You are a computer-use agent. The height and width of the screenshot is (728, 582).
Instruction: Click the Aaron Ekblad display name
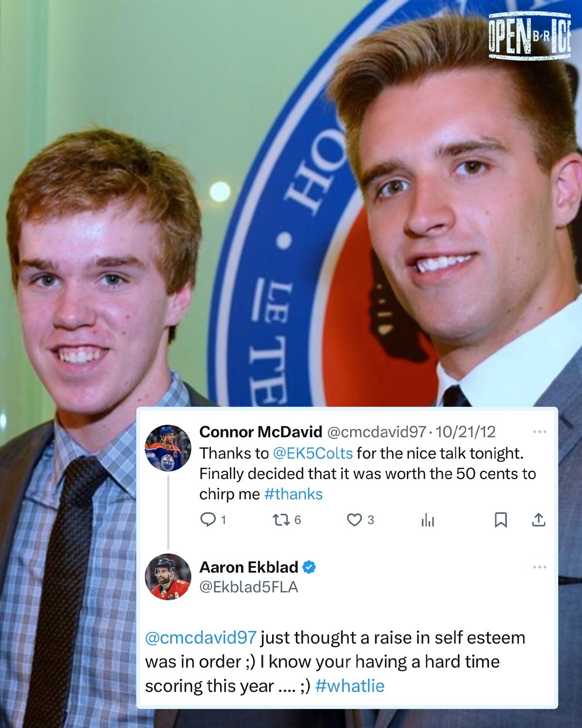(x=249, y=567)
